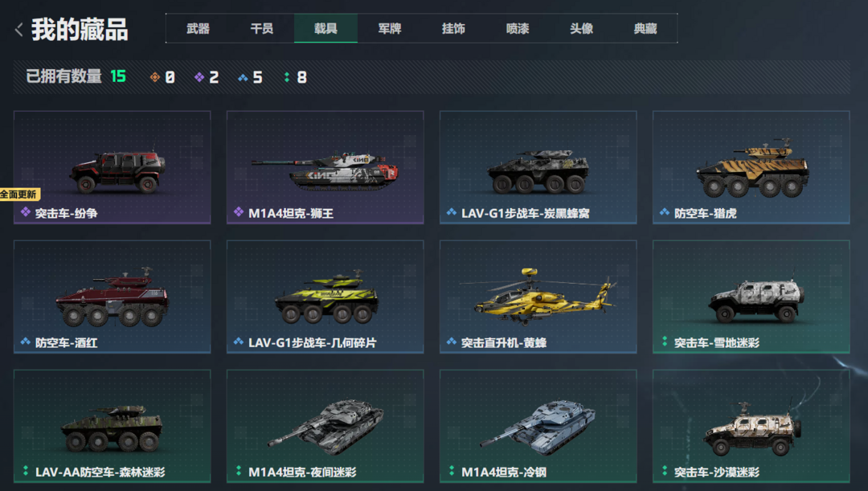The width and height of the screenshot is (868, 491).
Task: Click the orange legendary rarity diamond icon
Action: tap(155, 77)
